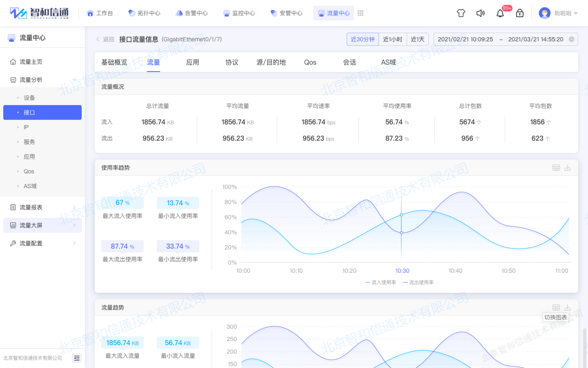Click the 10:30 marker on usage chart axis
588x368 pixels.
(402, 271)
